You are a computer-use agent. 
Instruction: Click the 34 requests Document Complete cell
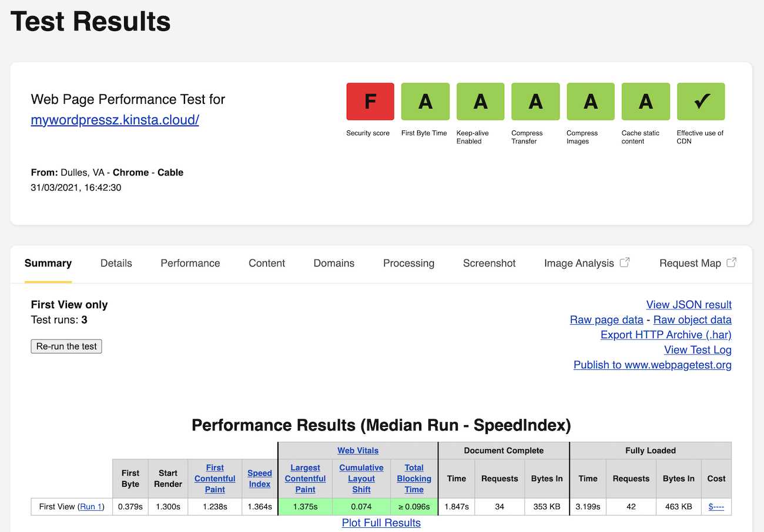tap(500, 507)
